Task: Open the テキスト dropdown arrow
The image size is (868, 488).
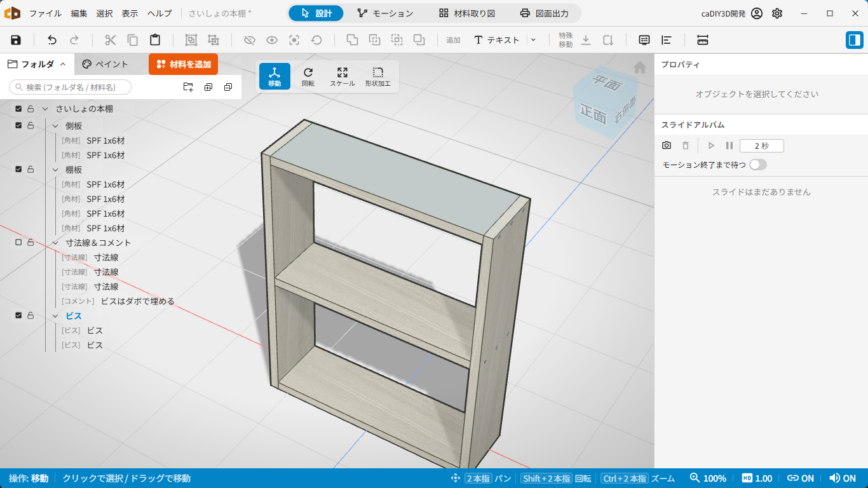Action: point(533,40)
